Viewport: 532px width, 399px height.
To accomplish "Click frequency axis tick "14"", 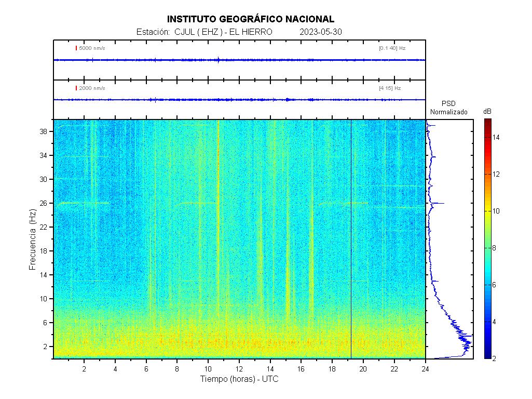I will [44, 275].
